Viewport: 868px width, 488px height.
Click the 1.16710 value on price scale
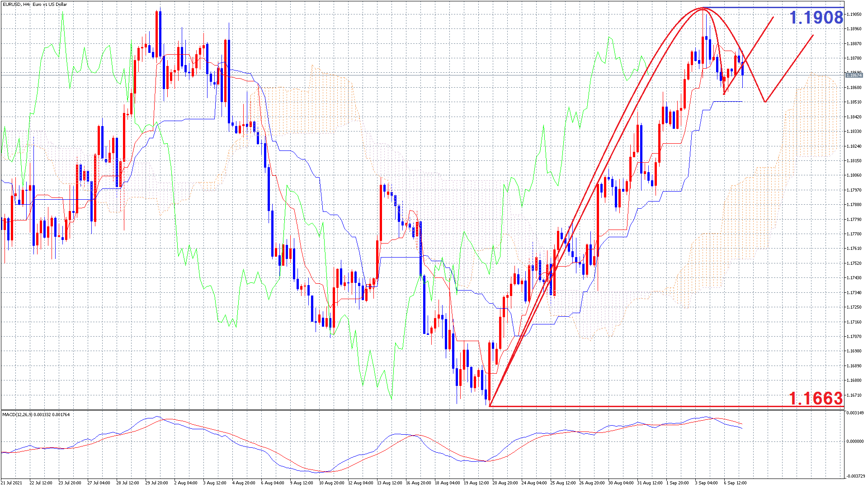(854, 395)
